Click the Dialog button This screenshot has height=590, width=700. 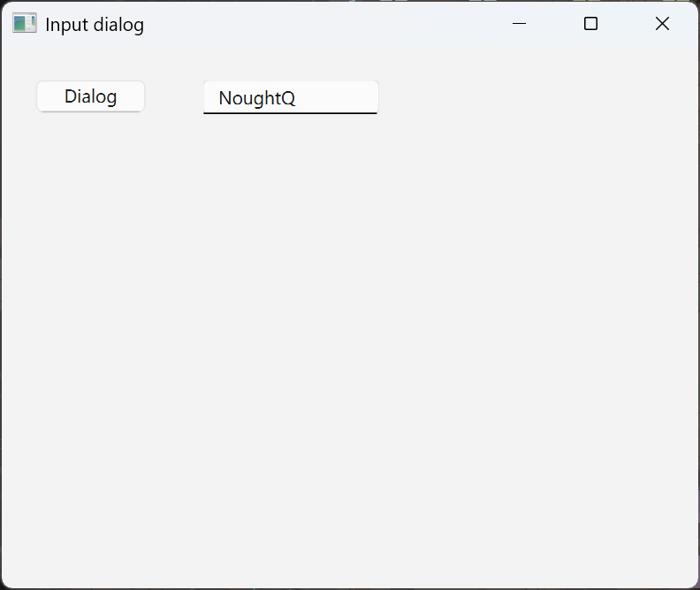[90, 96]
